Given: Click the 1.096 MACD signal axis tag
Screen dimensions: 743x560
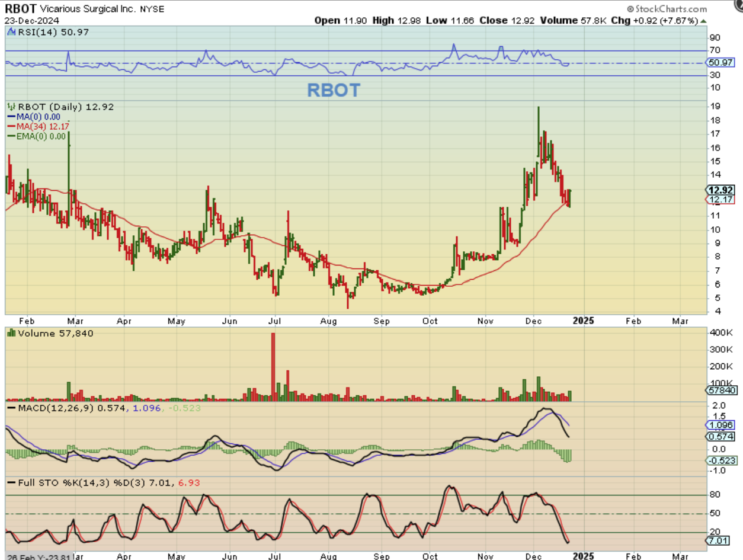Looking at the screenshot, I should coord(720,425).
